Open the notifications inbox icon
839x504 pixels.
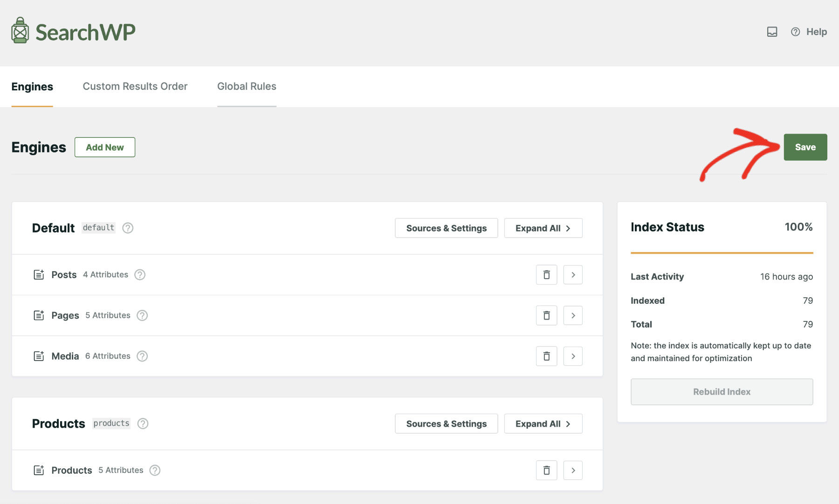pyautogui.click(x=772, y=32)
